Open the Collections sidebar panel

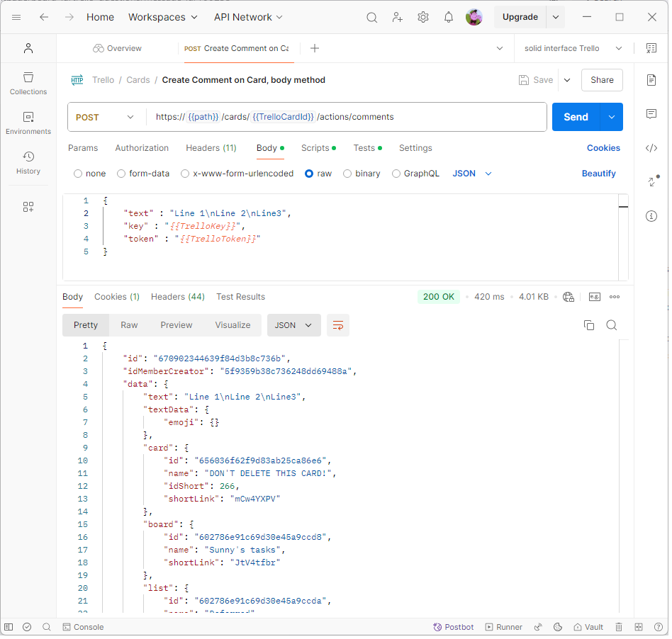[28, 83]
